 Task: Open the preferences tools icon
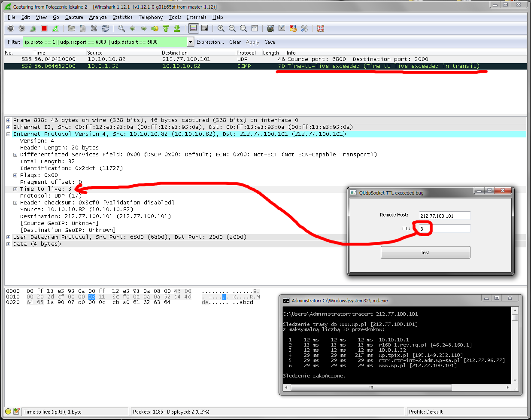[304, 28]
